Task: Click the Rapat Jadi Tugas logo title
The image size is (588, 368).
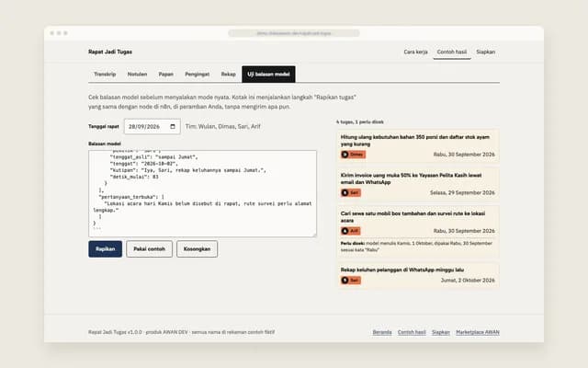Action: tap(110, 52)
